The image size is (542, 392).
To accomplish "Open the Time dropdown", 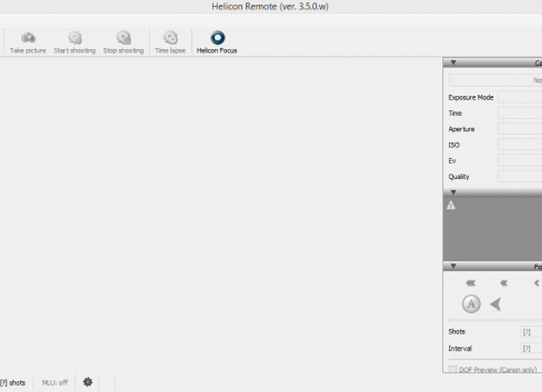I will 520,113.
